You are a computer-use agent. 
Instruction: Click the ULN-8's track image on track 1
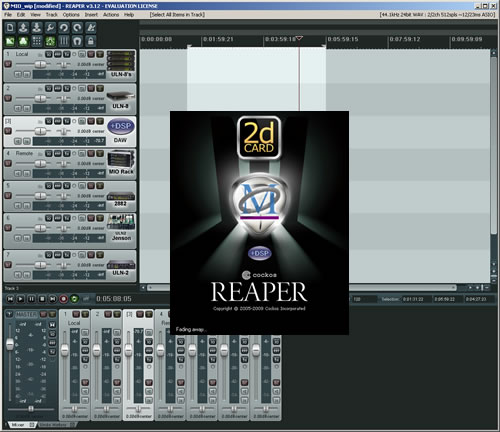tap(121, 65)
